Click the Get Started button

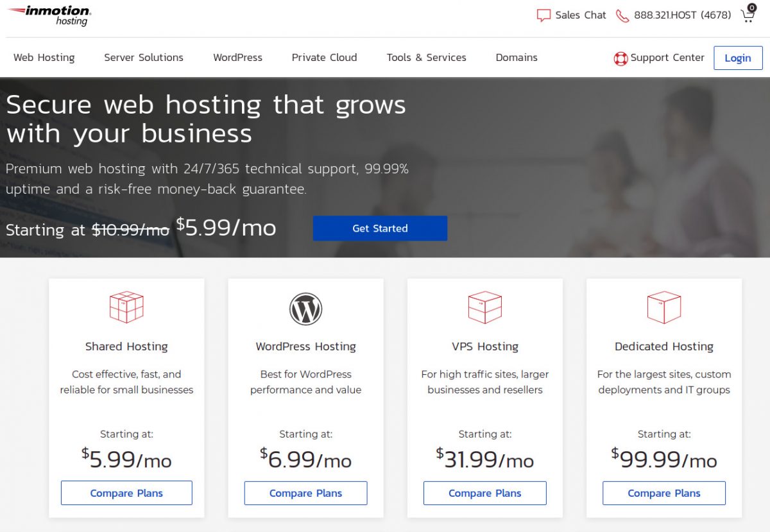click(380, 228)
